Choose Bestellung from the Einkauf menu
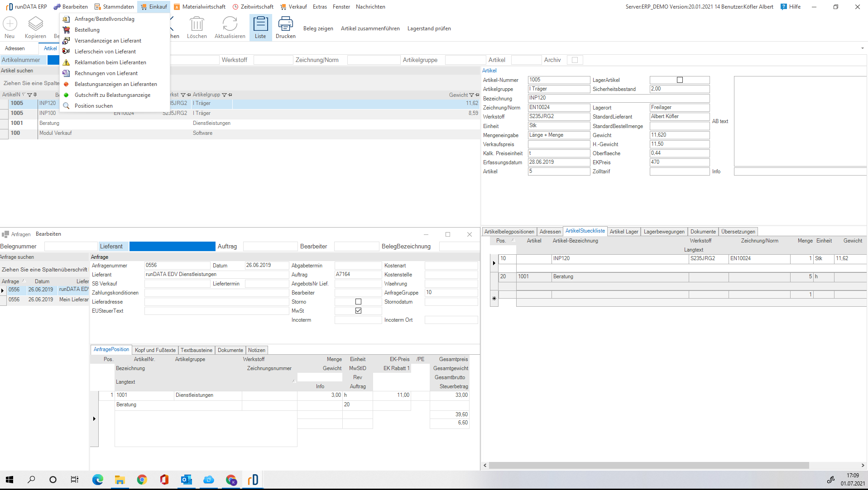This screenshot has height=490, width=868. (x=87, y=30)
